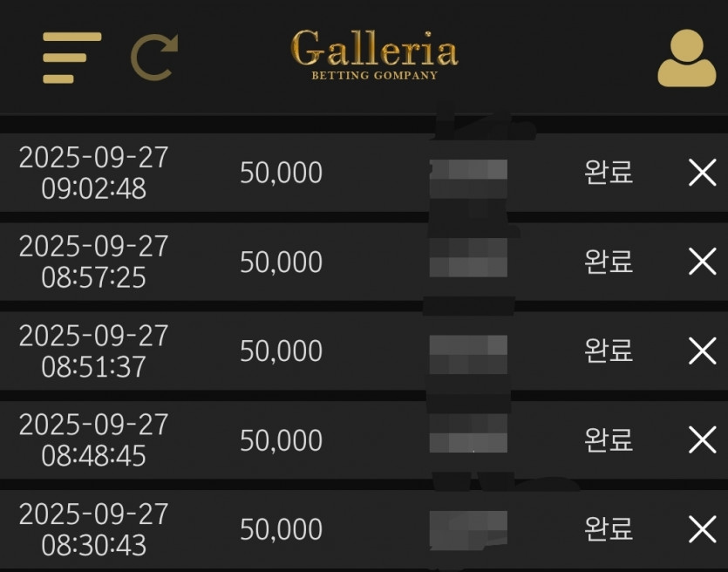Open the hamburger menu icon
The width and height of the screenshot is (728, 572).
click(72, 58)
